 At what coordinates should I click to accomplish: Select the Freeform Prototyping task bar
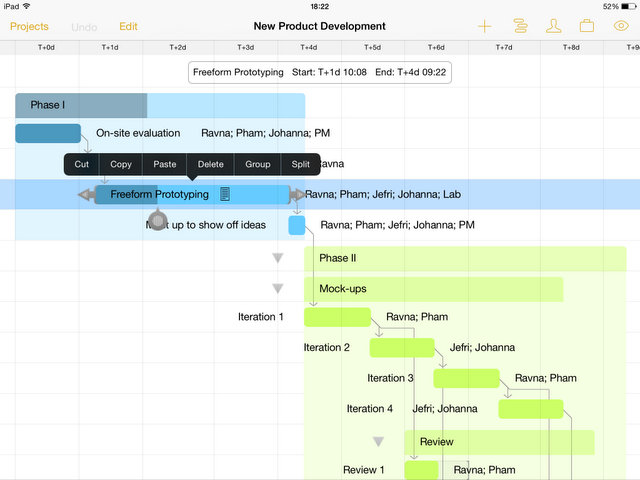192,195
